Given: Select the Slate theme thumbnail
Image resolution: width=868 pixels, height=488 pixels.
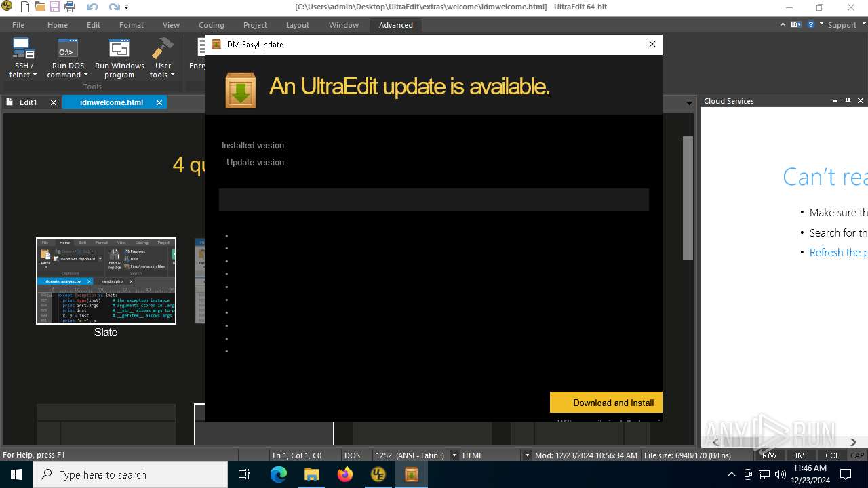Looking at the screenshot, I should pyautogui.click(x=106, y=281).
